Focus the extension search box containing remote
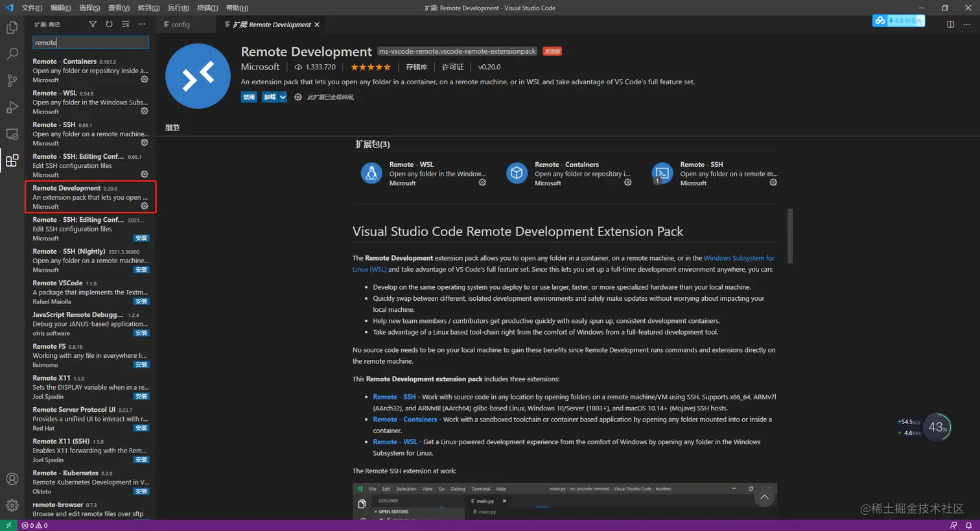Viewport: 980px width, 531px height. pyautogui.click(x=91, y=42)
